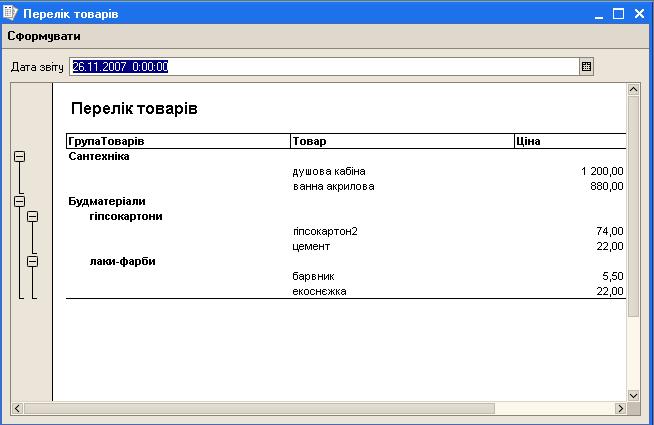654x425 pixels.
Task: Select the Товар column header
Action: tap(402, 141)
